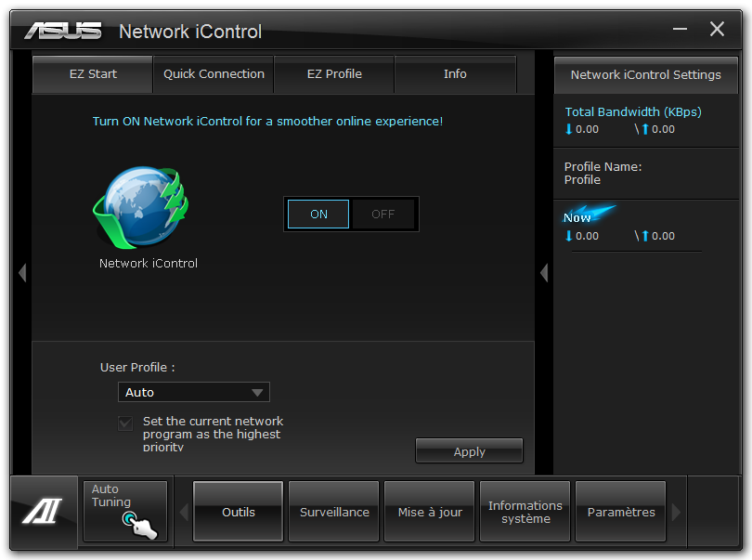This screenshot has height=560, width=752.
Task: Click the ASUS AI Suite logo
Action: [x=43, y=511]
